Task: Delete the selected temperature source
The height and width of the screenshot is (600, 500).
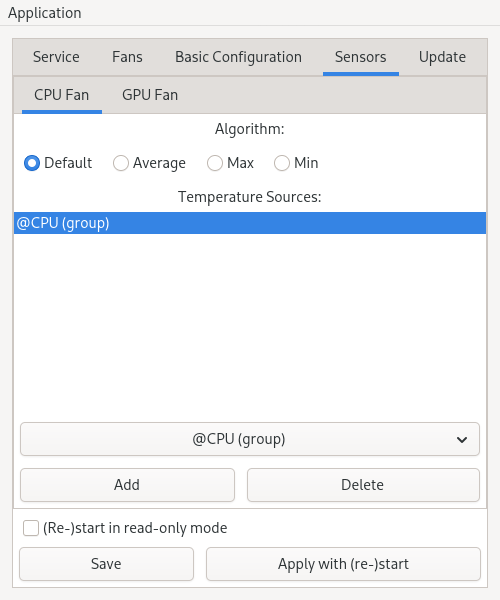Action: coord(363,485)
